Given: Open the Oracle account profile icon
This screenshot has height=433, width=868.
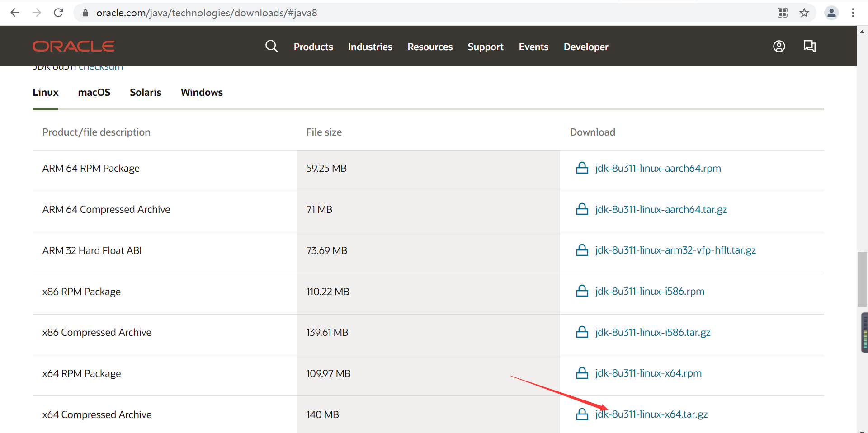Looking at the screenshot, I should [x=779, y=46].
